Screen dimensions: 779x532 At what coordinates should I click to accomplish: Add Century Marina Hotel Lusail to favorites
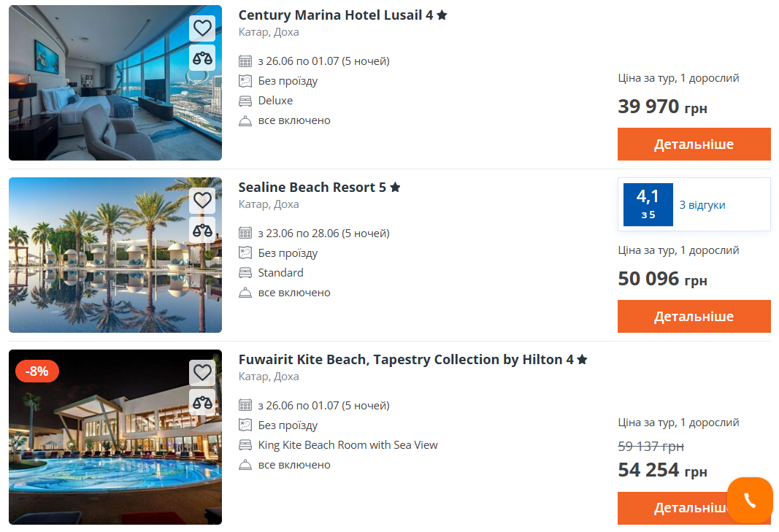202,28
